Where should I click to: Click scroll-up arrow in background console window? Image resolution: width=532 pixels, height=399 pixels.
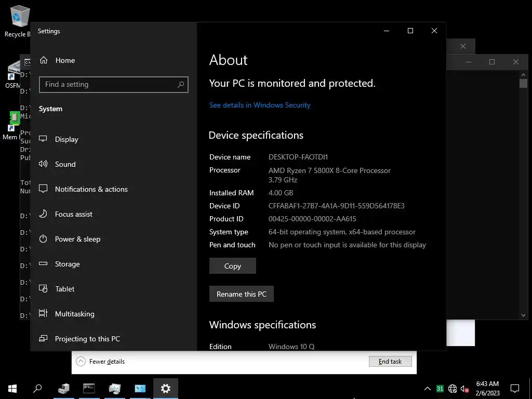click(x=523, y=75)
